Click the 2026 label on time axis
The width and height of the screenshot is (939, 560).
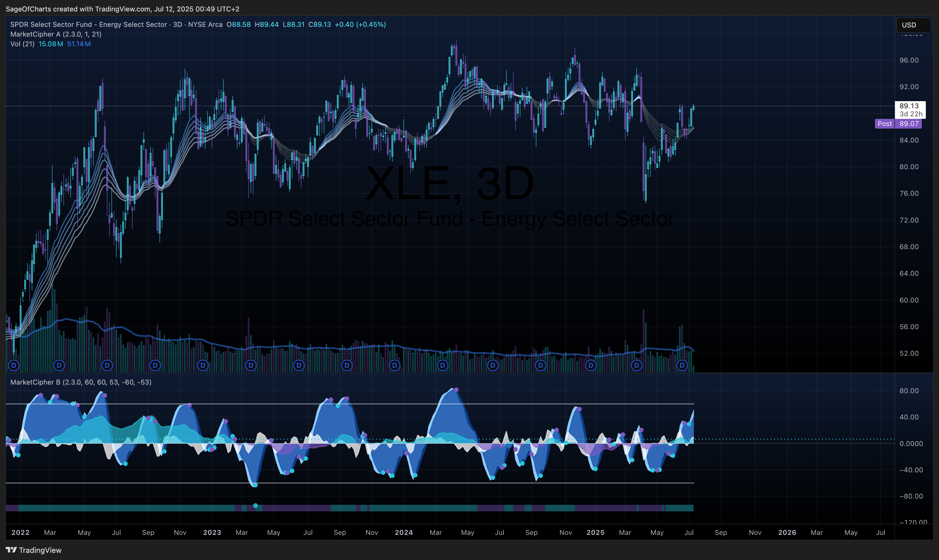pos(787,533)
